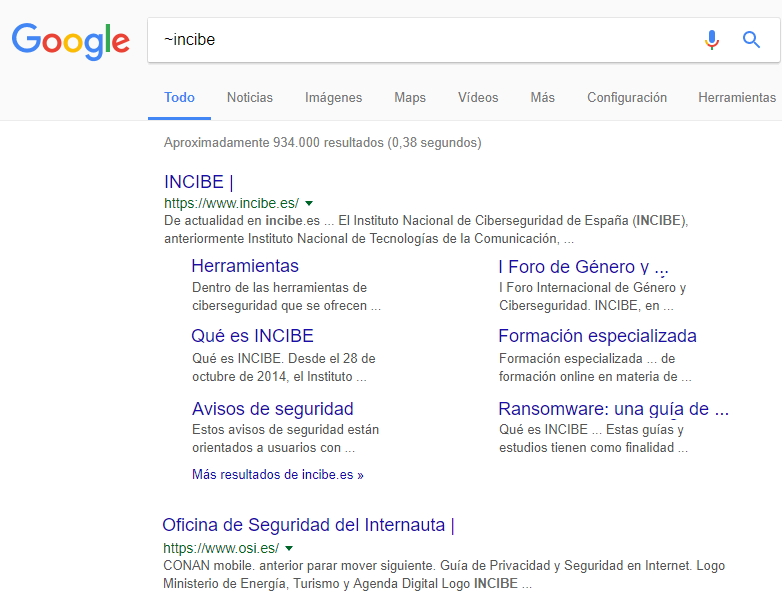
Task: Click the magnifying glass search button
Action: [x=751, y=39]
